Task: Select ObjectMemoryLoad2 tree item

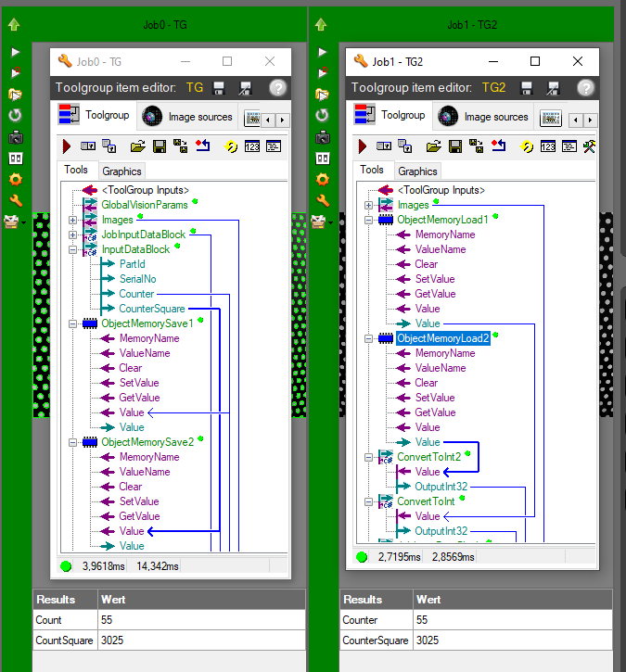Action: click(x=443, y=338)
